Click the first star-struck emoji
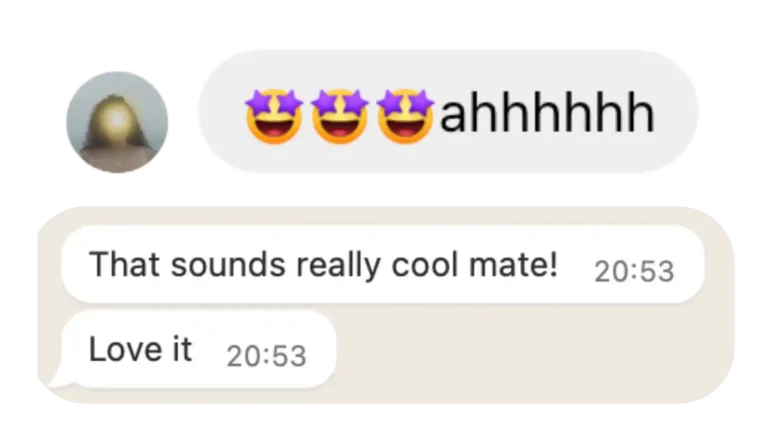The height and width of the screenshot is (432, 768). click(x=274, y=116)
